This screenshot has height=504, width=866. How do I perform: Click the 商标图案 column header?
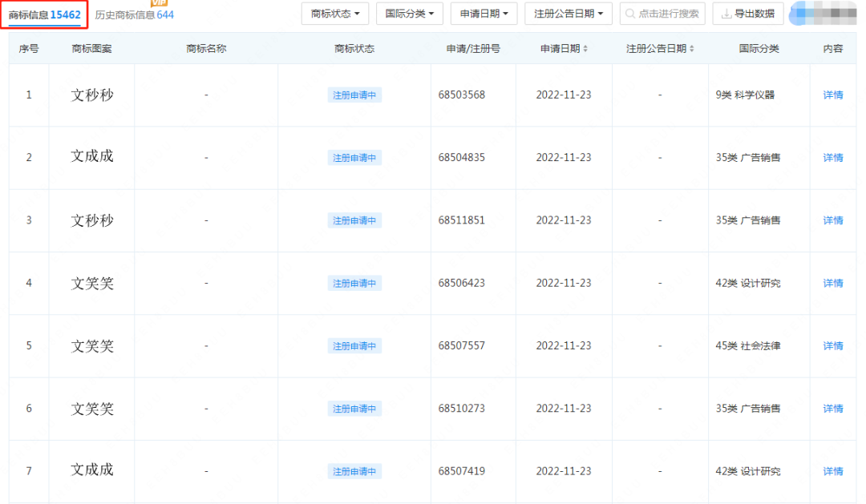pyautogui.click(x=91, y=49)
